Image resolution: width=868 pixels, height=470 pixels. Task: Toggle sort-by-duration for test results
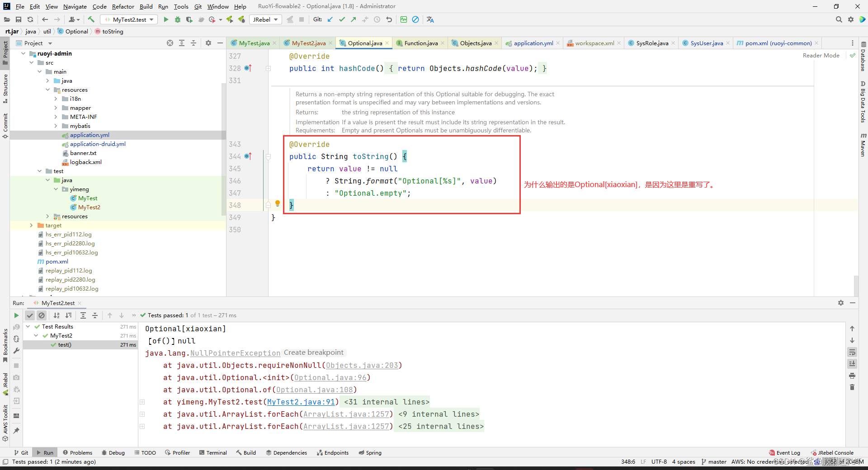(68, 315)
